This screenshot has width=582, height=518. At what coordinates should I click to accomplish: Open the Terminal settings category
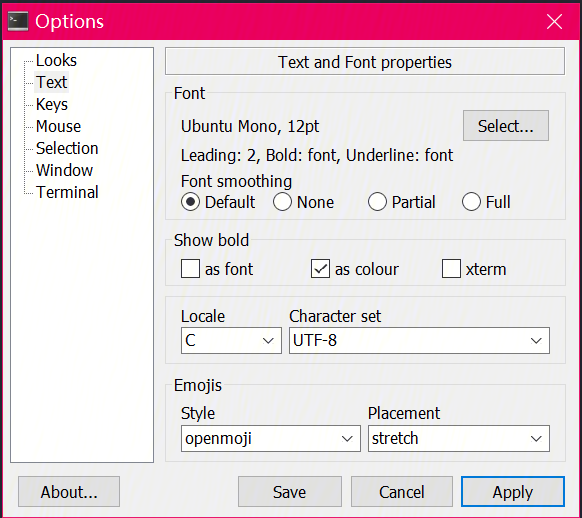pos(67,192)
